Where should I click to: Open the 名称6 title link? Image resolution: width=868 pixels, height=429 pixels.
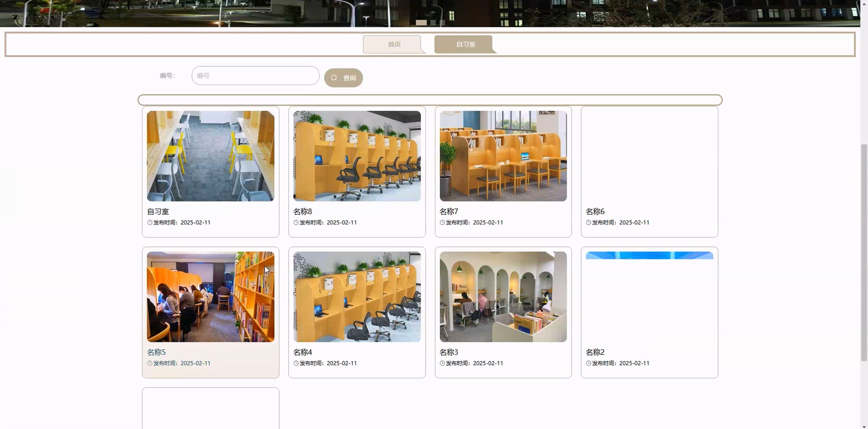595,211
